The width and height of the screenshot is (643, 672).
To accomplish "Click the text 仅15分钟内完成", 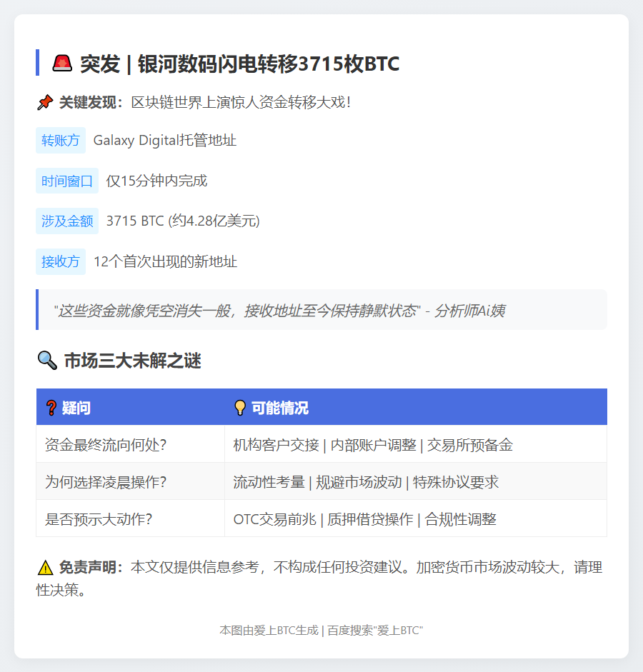I will [x=157, y=181].
